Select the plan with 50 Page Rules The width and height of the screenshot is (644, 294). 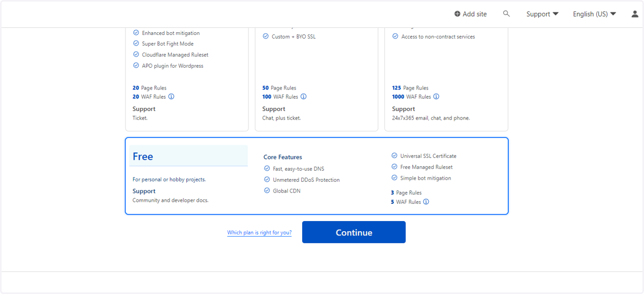[x=317, y=79]
